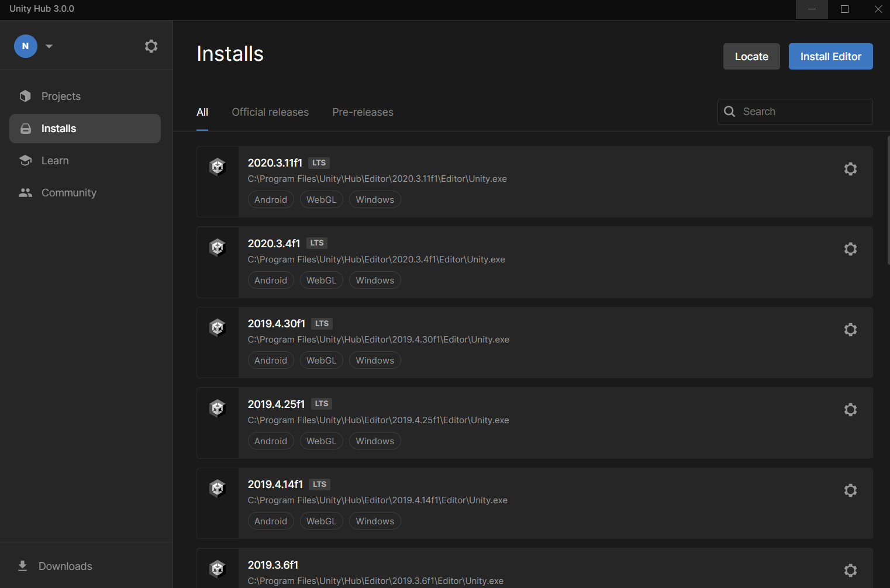Open the 2019.4.25f1 install options gear
890x588 pixels.
pos(850,410)
